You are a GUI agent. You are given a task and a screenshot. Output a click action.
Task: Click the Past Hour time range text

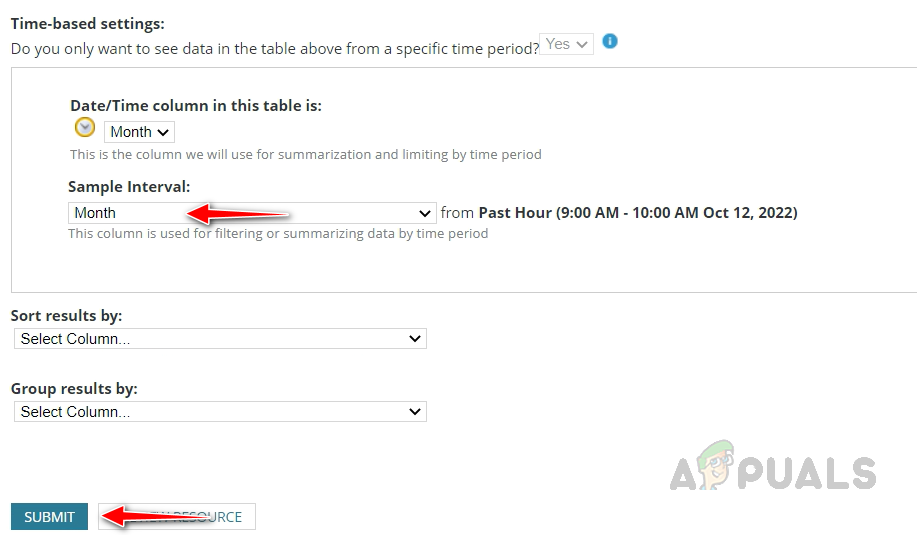(638, 213)
